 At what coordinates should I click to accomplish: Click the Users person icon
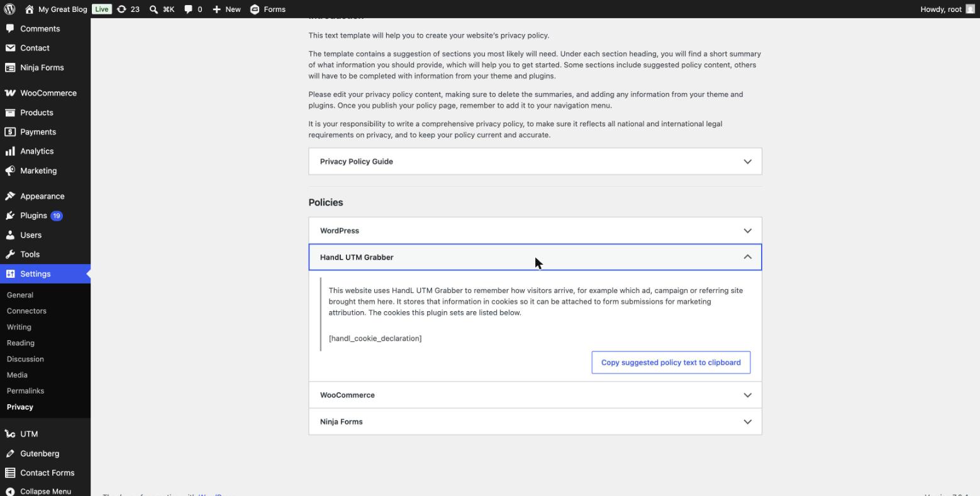click(x=10, y=235)
